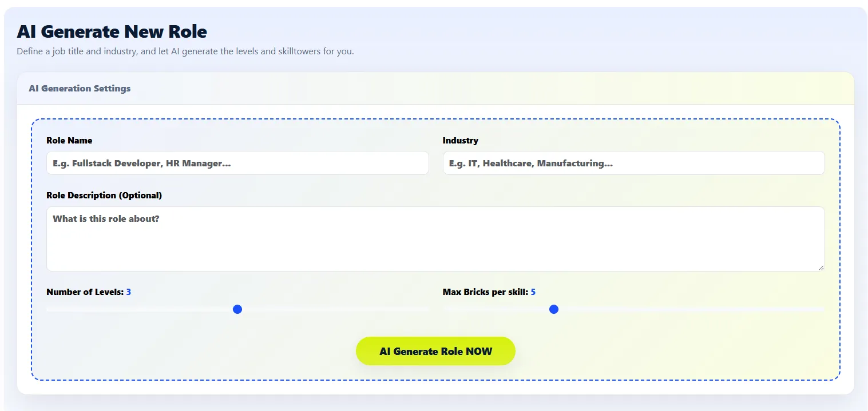This screenshot has width=868, height=411.
Task: Click the AI Generate Role NOW button
Action: pos(435,351)
